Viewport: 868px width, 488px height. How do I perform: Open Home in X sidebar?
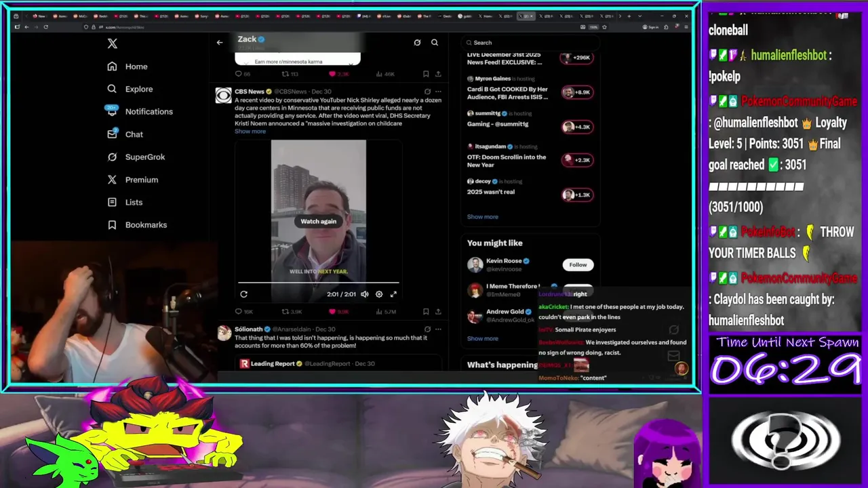click(x=127, y=66)
